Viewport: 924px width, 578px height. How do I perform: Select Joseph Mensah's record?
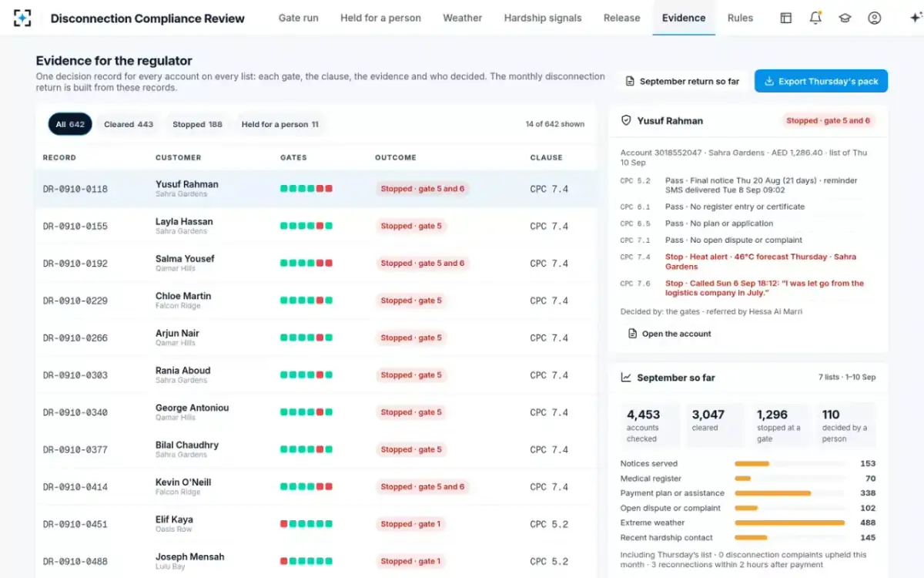point(316,561)
